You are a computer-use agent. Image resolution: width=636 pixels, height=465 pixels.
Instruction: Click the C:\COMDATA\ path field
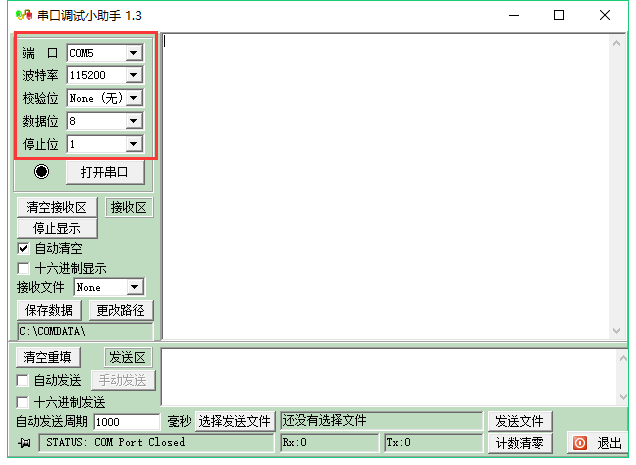[86, 331]
